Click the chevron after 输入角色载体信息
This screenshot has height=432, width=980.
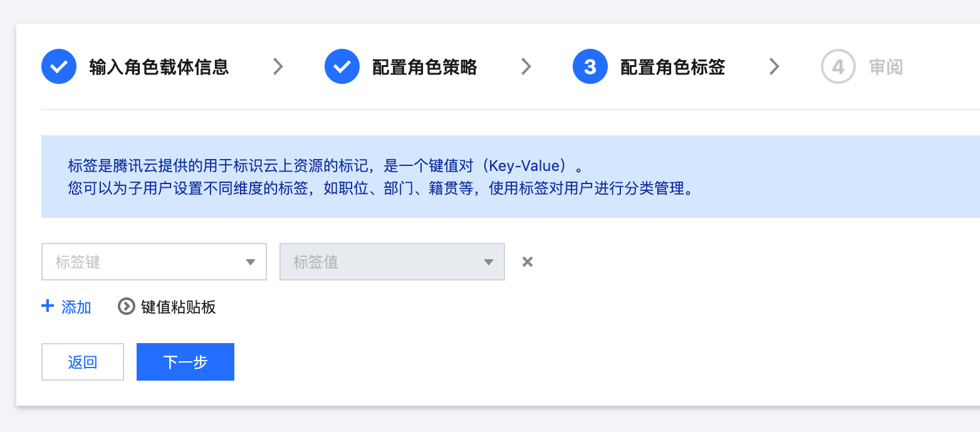[278, 66]
